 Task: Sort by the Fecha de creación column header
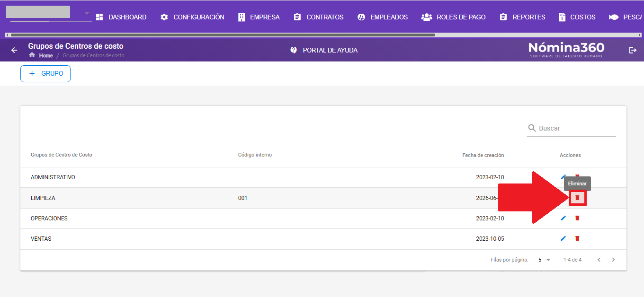point(483,155)
